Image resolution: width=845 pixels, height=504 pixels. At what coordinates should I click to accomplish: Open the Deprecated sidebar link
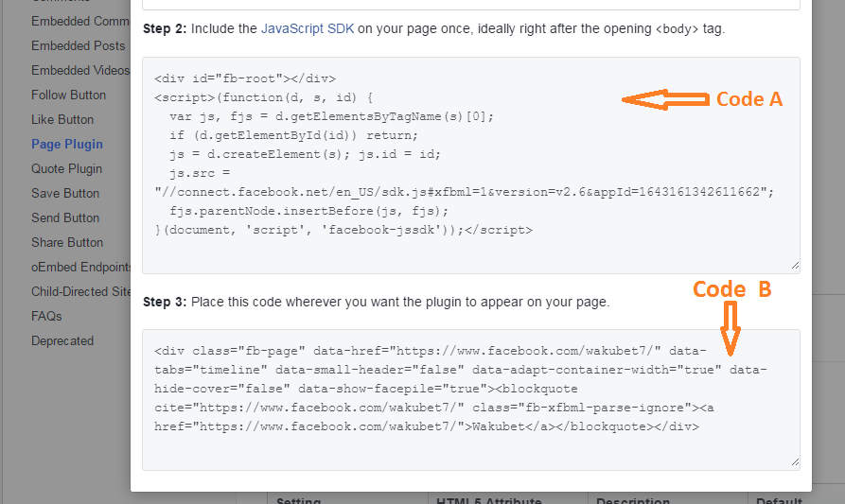click(62, 340)
